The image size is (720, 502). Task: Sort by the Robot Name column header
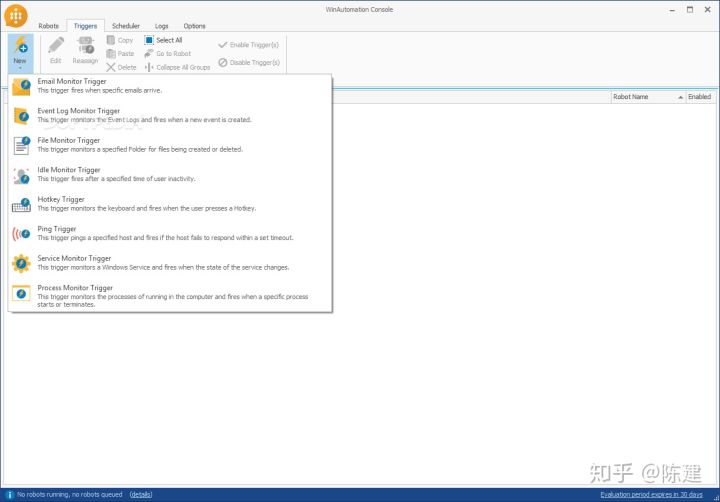(648, 97)
